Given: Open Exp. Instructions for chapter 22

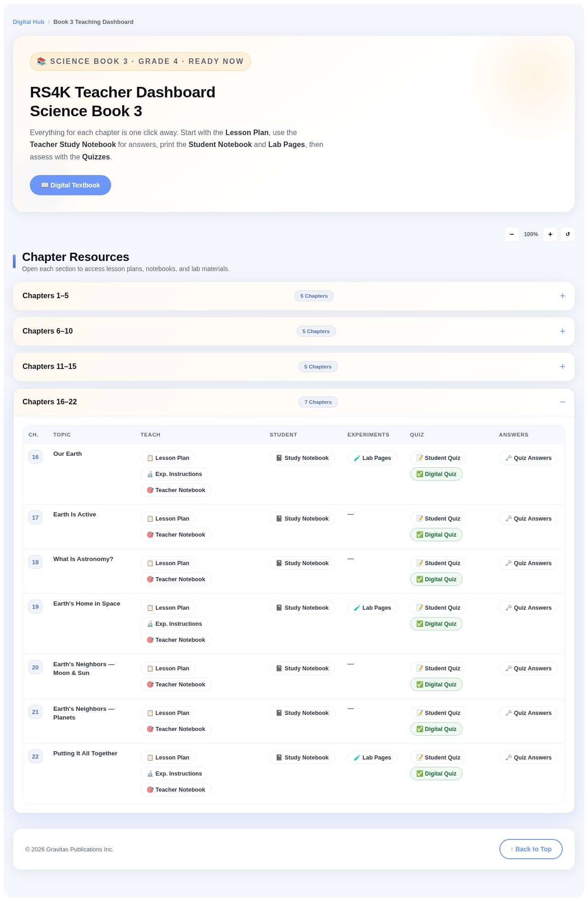Looking at the screenshot, I should pyautogui.click(x=174, y=774).
